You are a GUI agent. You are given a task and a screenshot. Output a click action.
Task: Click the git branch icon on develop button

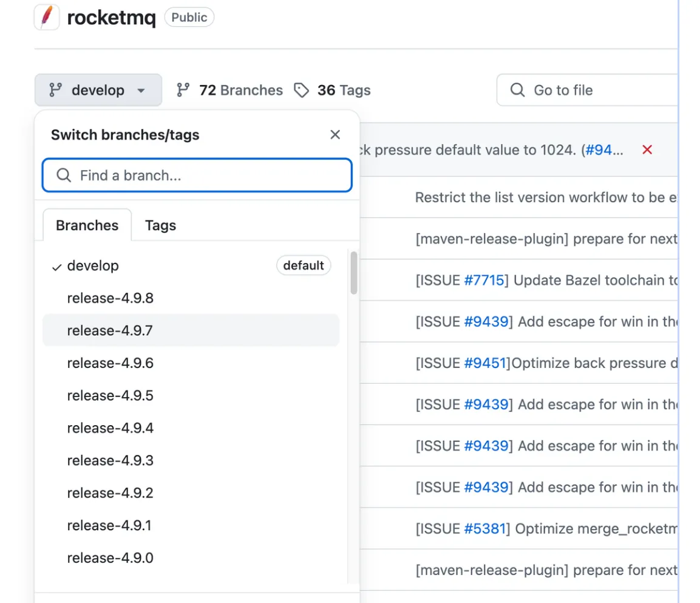coord(55,90)
